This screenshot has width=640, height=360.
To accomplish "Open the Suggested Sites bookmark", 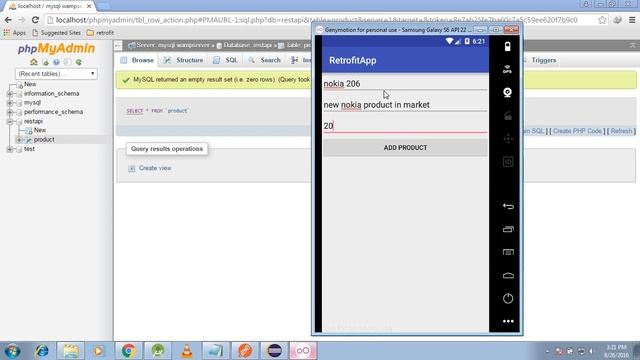I will (x=56, y=33).
